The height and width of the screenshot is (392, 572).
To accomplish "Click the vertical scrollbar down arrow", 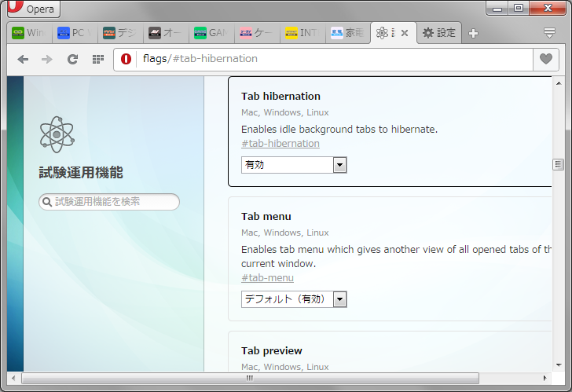I will pos(559,365).
